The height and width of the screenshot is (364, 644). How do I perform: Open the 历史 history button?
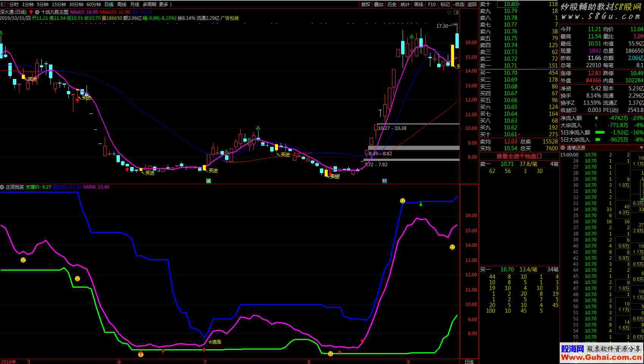point(392,5)
